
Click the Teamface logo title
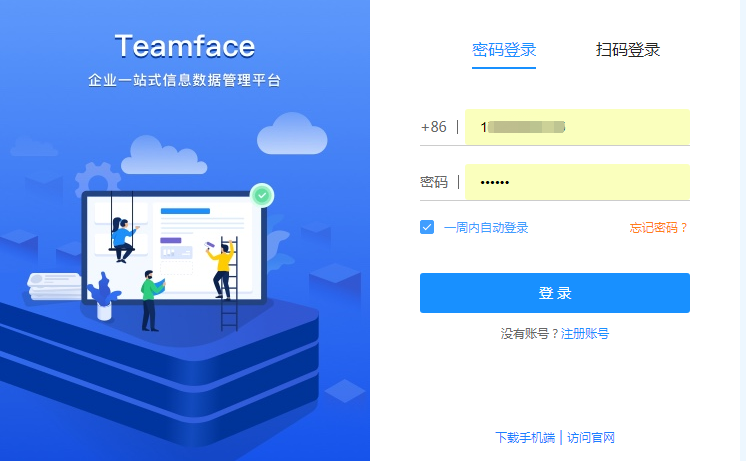pos(185,46)
